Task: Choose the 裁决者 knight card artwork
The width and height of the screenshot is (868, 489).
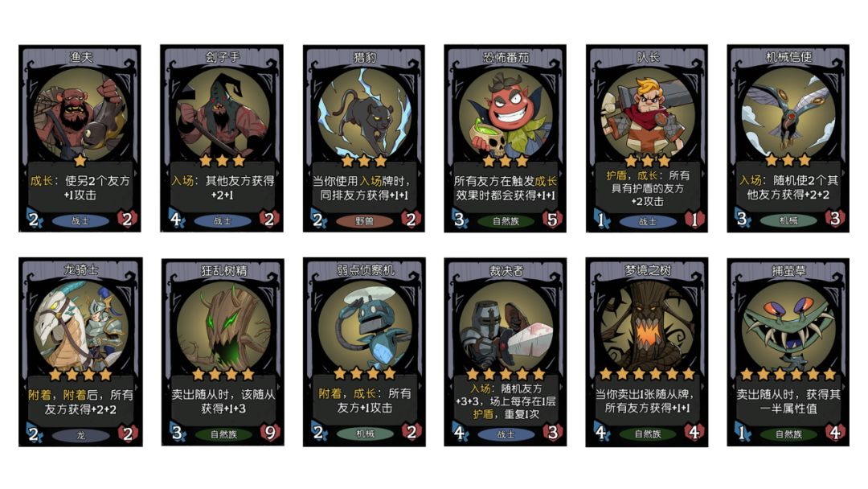Action: pos(506,327)
